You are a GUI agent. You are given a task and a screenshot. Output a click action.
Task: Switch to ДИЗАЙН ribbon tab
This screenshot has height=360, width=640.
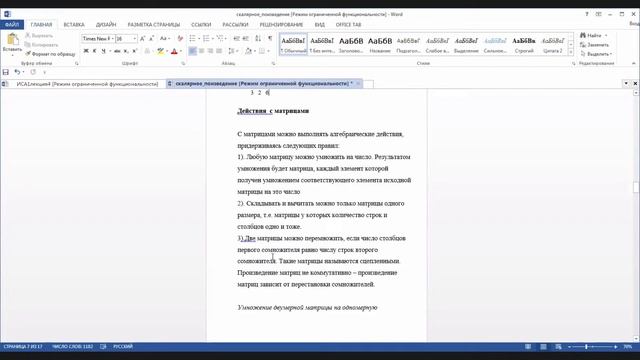coord(106,24)
